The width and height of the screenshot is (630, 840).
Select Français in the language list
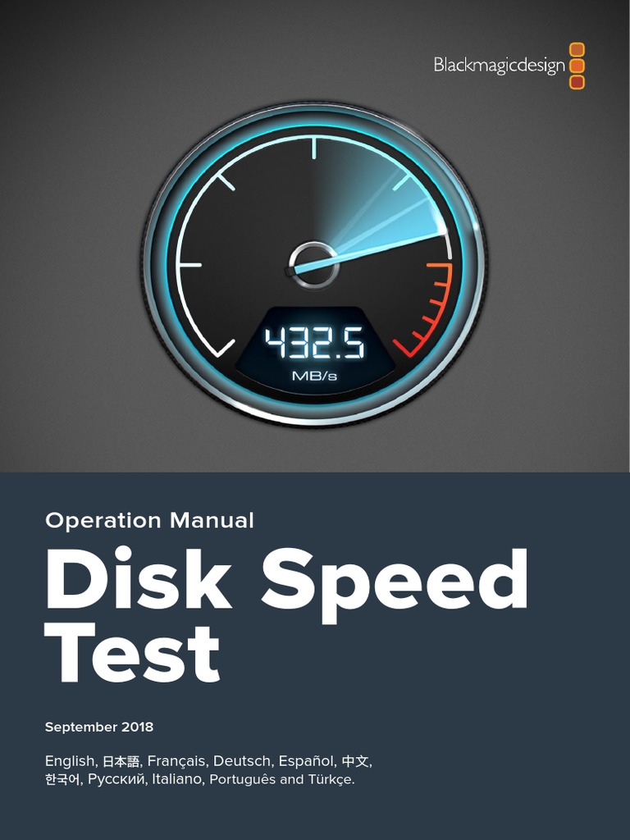pos(176,761)
